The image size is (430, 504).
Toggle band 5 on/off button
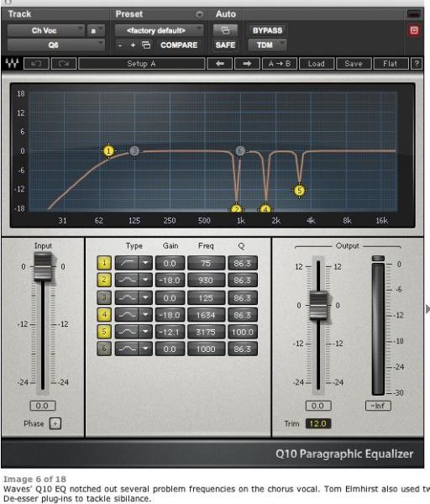(104, 332)
